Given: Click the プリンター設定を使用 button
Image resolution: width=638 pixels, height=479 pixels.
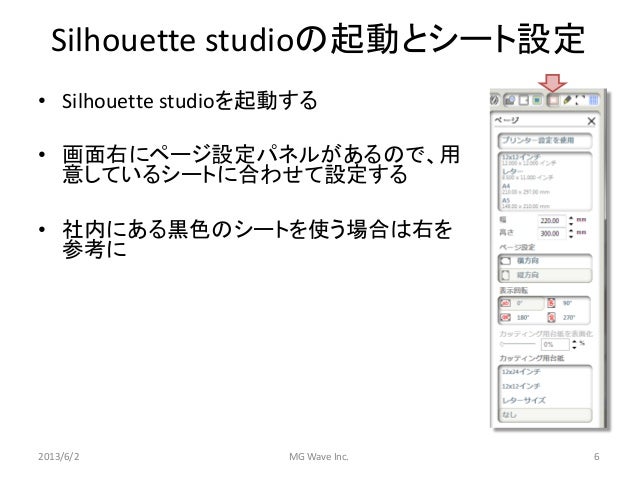Looking at the screenshot, I should point(545,141).
